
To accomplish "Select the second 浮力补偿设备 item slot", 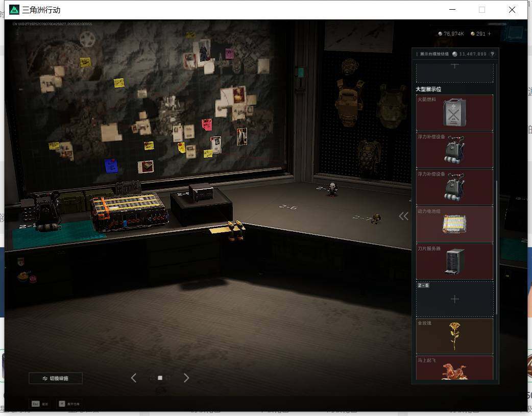I will 454,187.
